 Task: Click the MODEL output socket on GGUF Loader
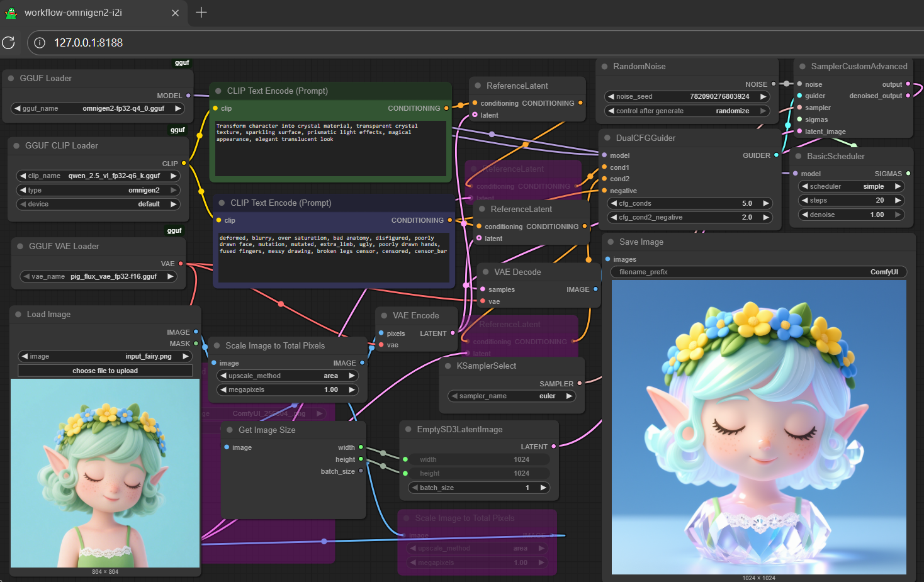click(x=188, y=96)
